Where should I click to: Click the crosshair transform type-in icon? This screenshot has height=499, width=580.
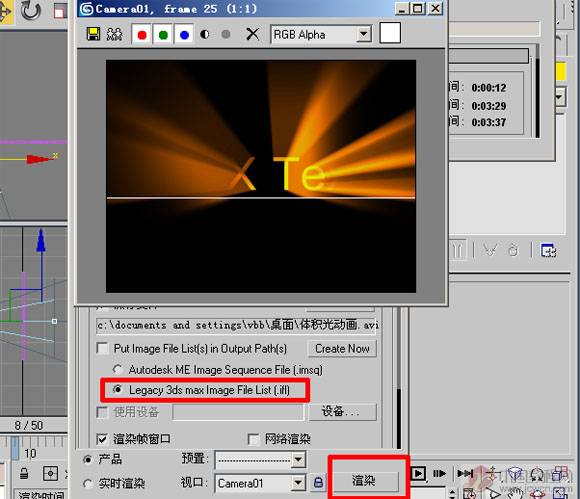coord(50,473)
